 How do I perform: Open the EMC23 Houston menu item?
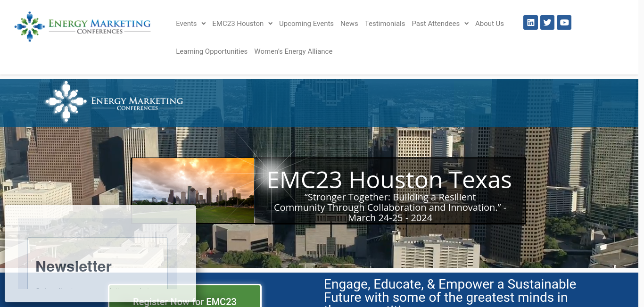coord(238,24)
